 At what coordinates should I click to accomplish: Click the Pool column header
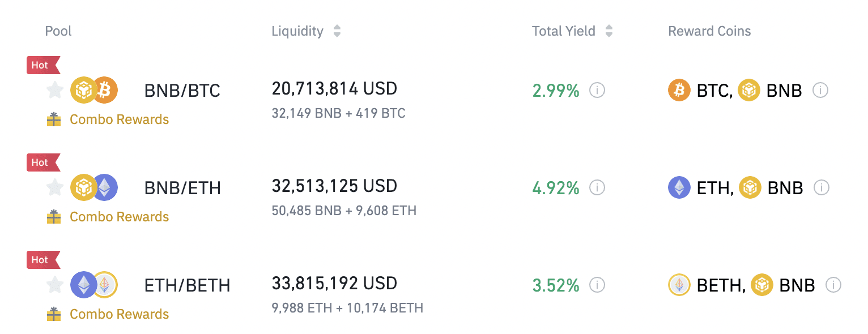coord(58,31)
